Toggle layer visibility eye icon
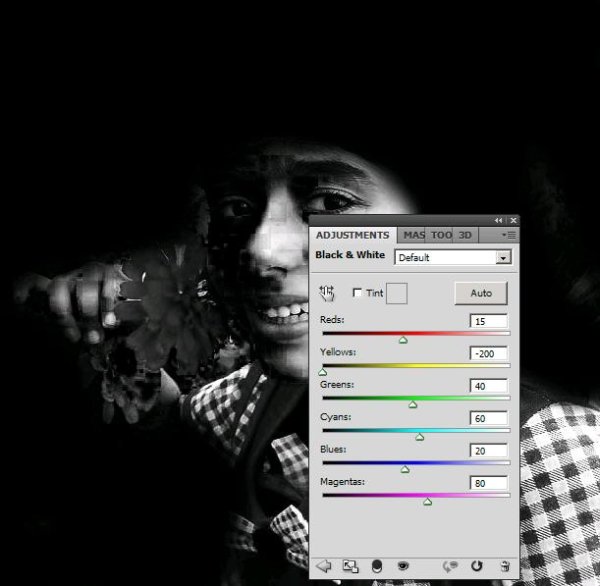Screen dimensions: 600x586 tap(403, 565)
